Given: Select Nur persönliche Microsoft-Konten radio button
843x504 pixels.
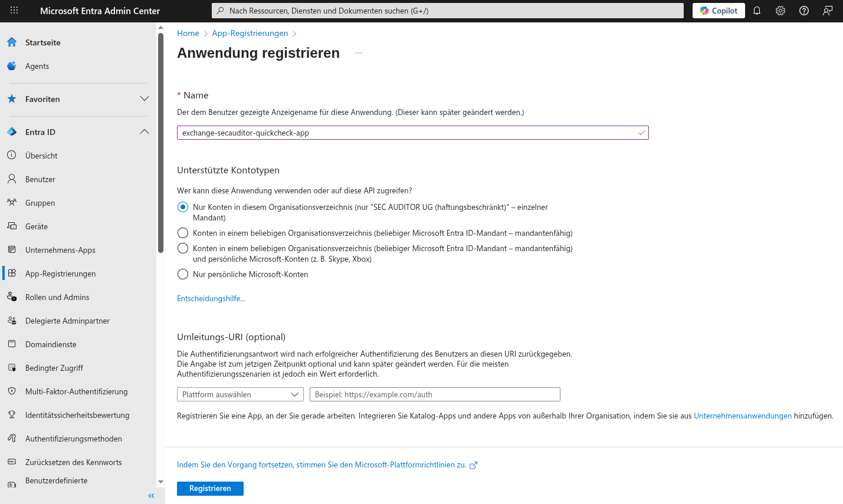Looking at the screenshot, I should (x=183, y=274).
